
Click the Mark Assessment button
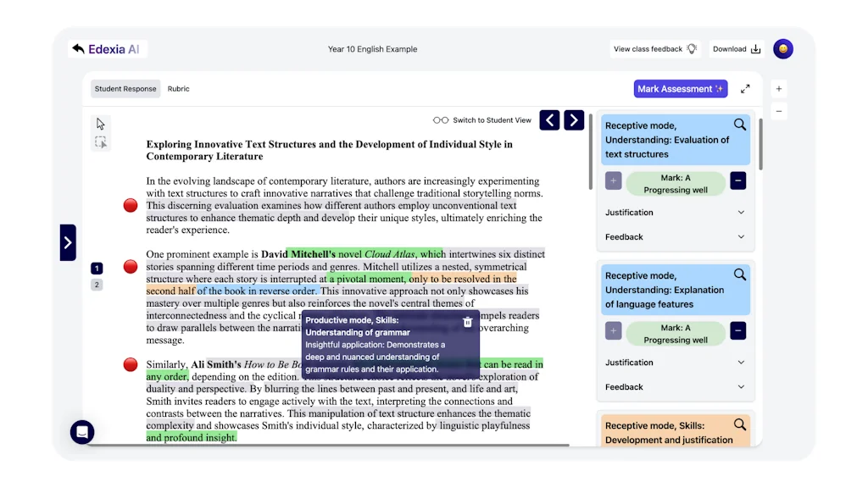tap(681, 88)
